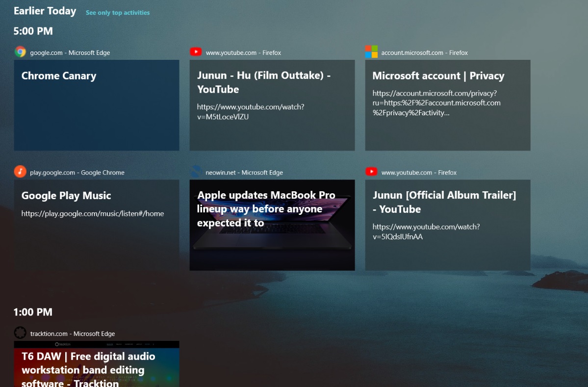Click the YouTube icon above Junun - Hu card
Image resolution: width=588 pixels, height=387 pixels.
pos(196,52)
